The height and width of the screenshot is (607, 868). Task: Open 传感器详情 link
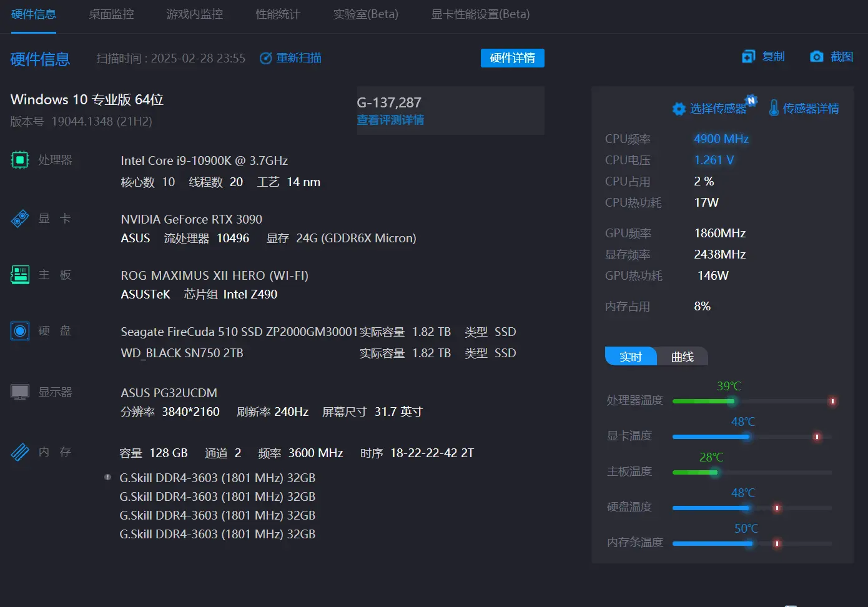(x=811, y=109)
